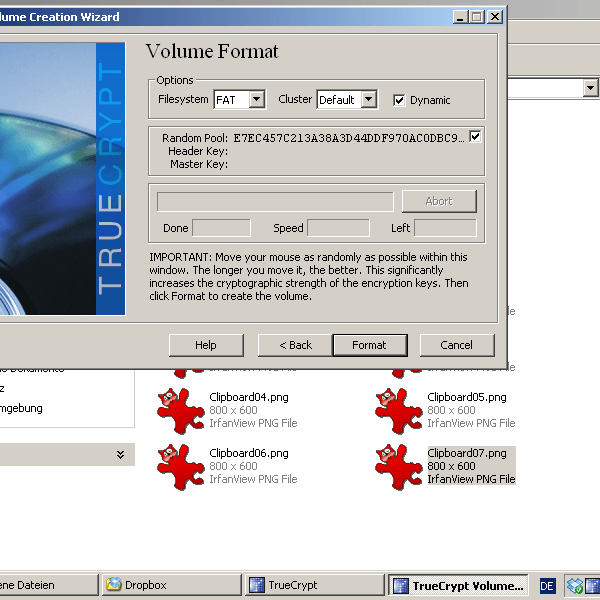
Task: Select the Clipboard04.png file name
Action: click(249, 397)
